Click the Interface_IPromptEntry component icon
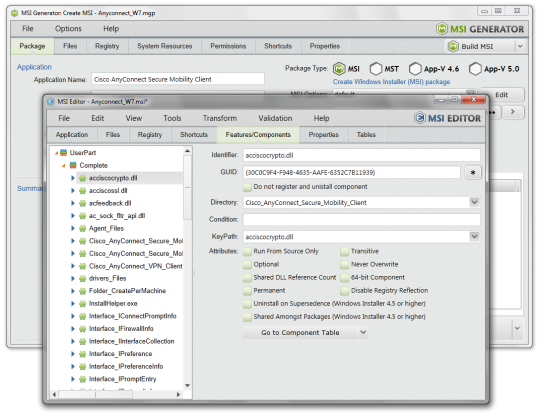Screen dimensions: 540x415 coord(82,379)
